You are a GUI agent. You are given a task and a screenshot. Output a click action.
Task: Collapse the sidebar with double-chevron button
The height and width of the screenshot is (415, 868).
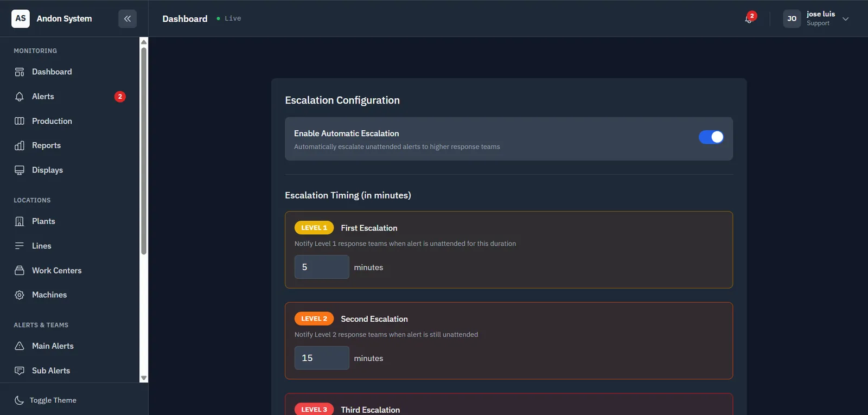[127, 18]
